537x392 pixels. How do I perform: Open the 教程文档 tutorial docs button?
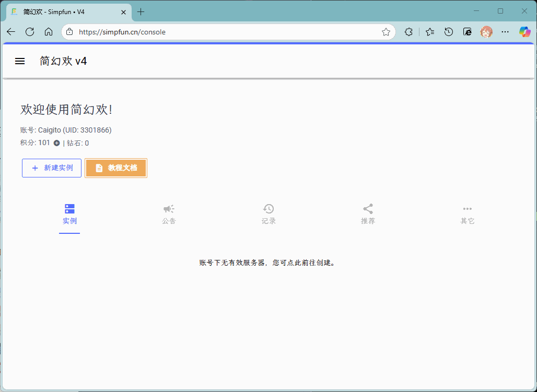point(116,168)
